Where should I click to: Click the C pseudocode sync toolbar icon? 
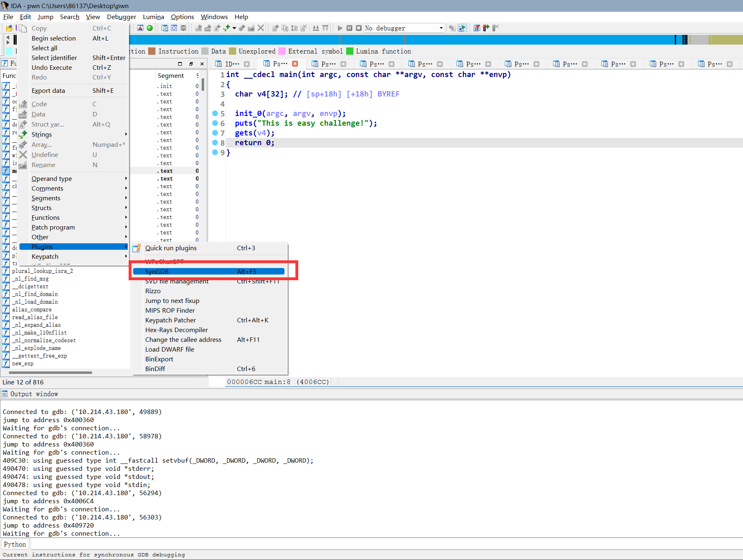pyautogui.click(x=462, y=28)
